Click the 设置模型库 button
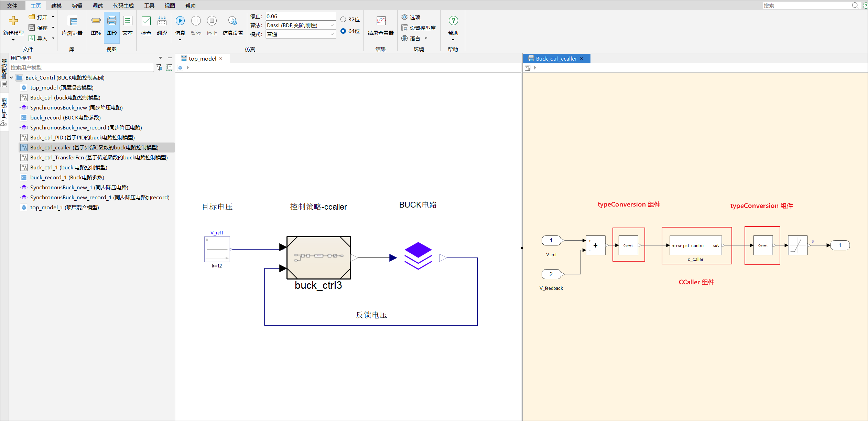The width and height of the screenshot is (868, 421). 419,28
